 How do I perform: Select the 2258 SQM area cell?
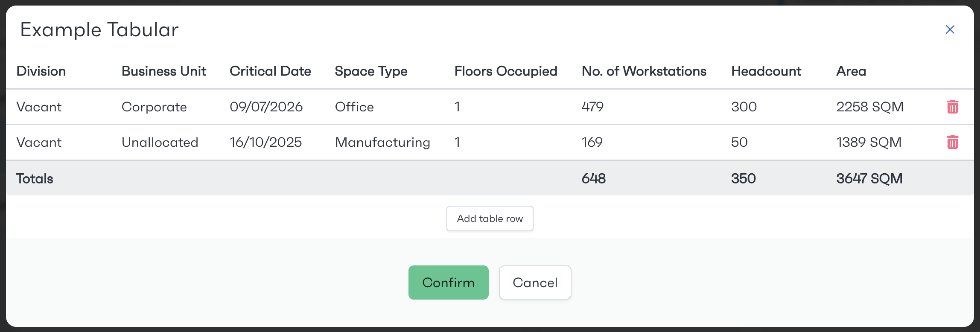[x=869, y=107]
